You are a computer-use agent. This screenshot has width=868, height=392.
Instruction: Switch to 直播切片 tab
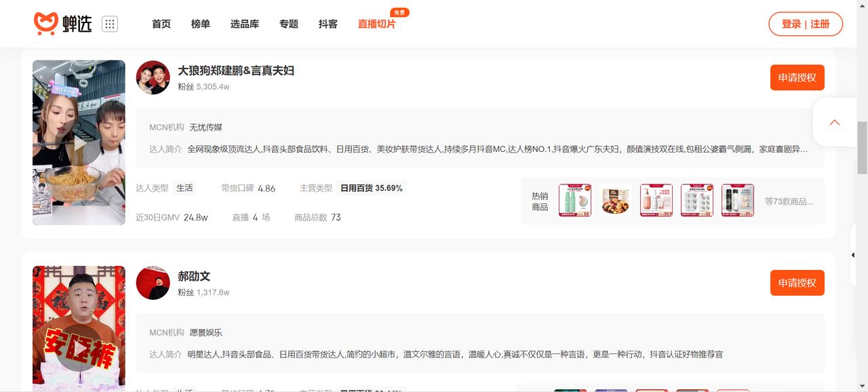pos(377,24)
